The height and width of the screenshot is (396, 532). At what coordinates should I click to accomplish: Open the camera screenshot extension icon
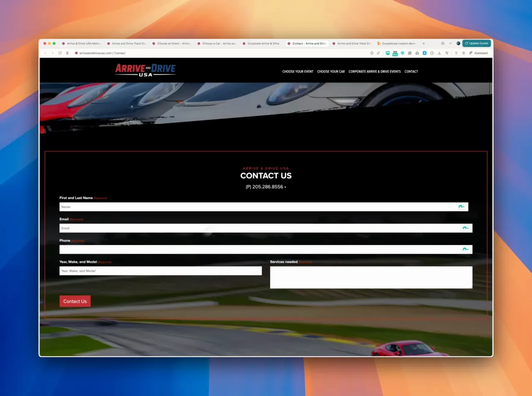(417, 53)
